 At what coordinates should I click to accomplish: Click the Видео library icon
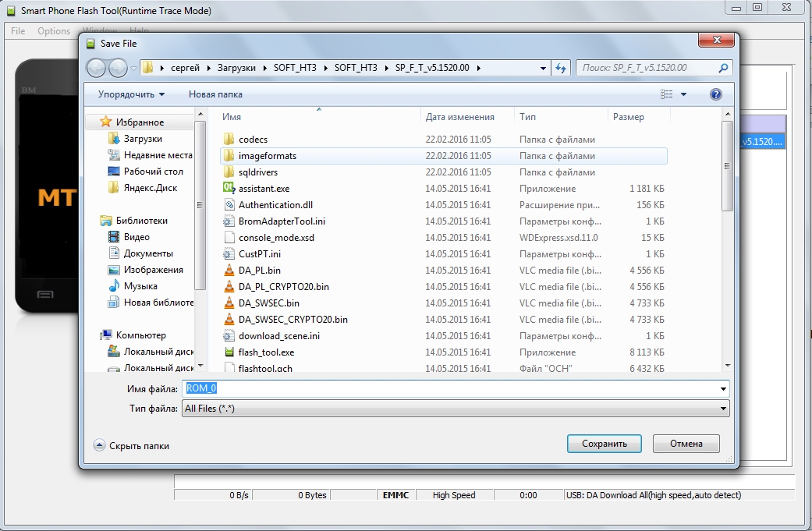pos(113,236)
